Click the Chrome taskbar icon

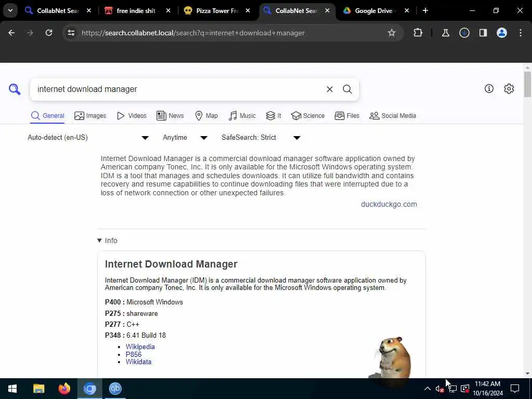coord(89,389)
